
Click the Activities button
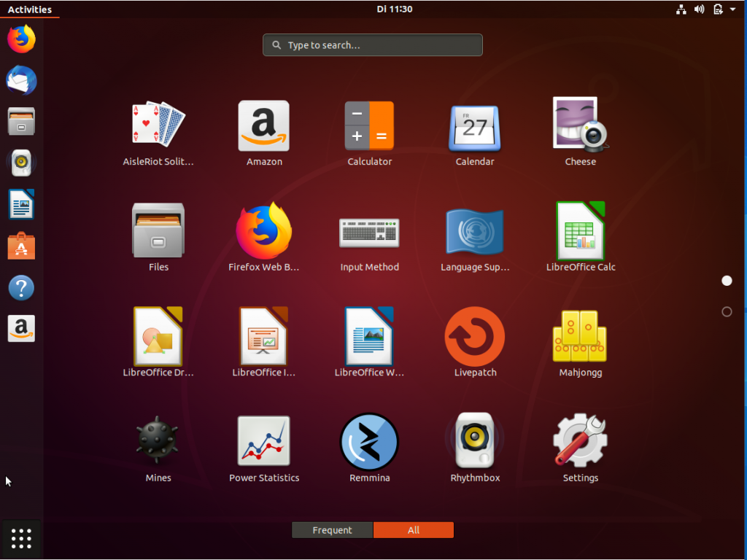29,9
